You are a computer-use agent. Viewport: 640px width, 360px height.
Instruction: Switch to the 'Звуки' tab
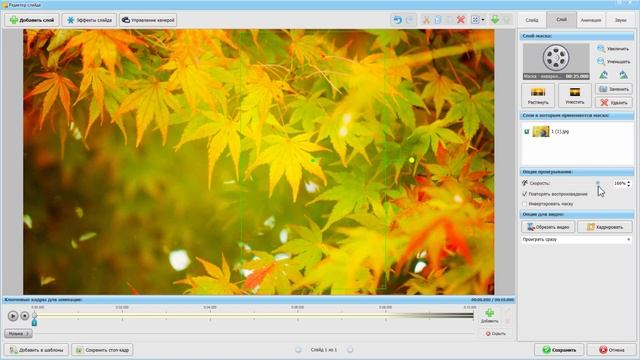coord(620,20)
